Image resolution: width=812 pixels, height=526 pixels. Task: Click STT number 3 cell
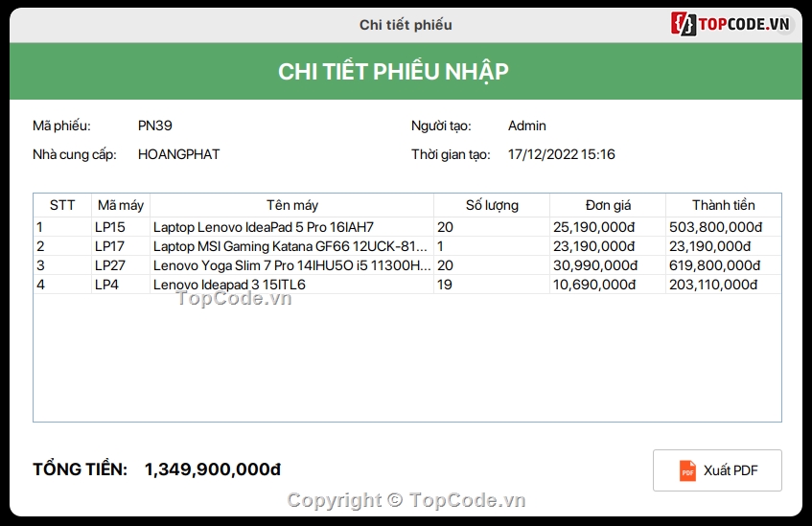coord(62,265)
